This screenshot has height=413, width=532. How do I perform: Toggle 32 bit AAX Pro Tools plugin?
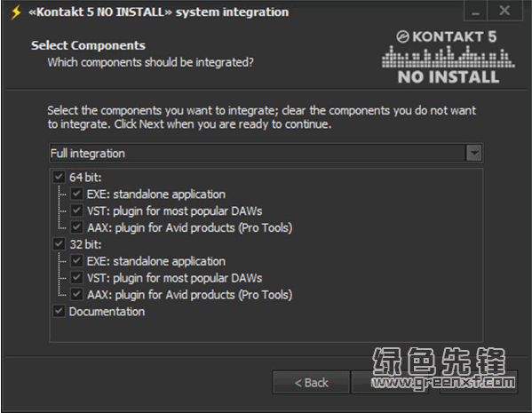coord(76,294)
